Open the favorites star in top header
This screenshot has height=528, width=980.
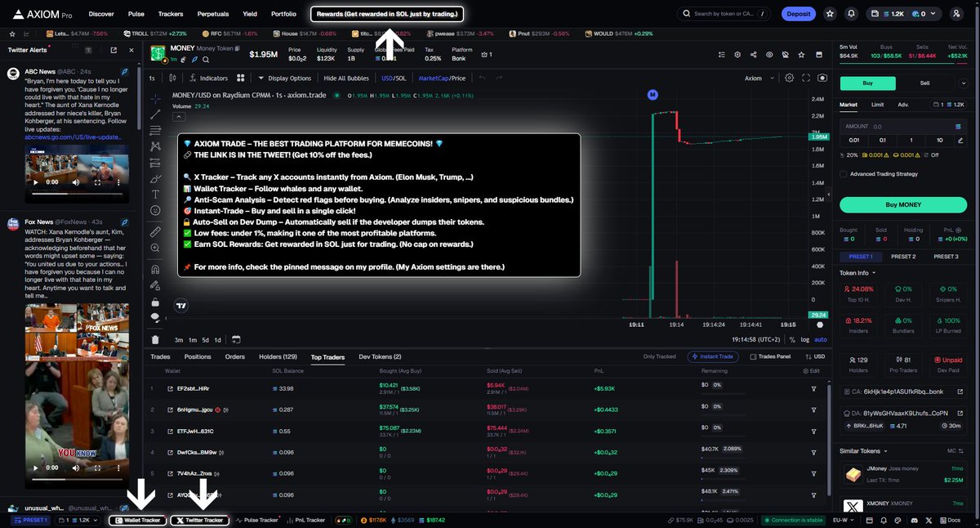coord(831,14)
